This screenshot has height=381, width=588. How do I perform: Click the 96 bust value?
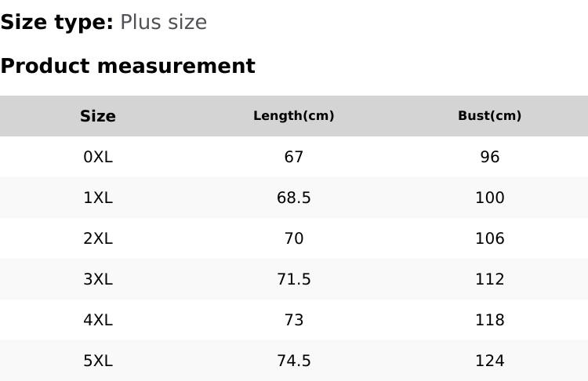click(x=490, y=157)
